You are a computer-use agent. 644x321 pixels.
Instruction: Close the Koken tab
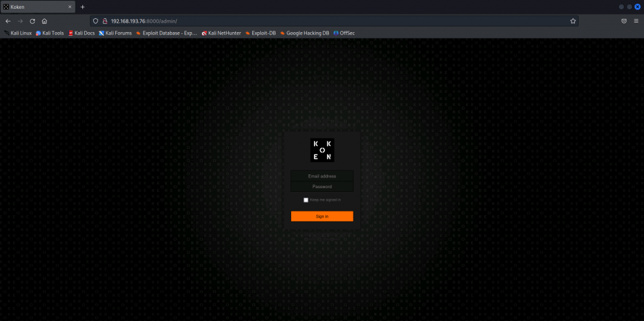pyautogui.click(x=70, y=7)
